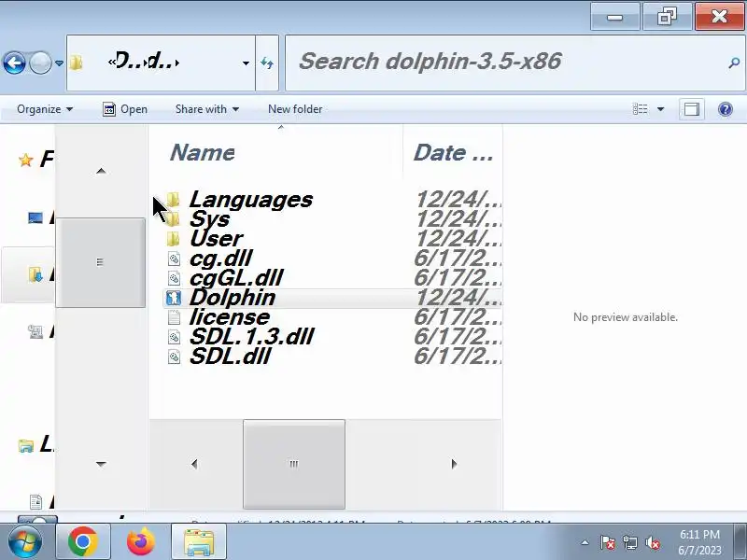The width and height of the screenshot is (747, 560).
Task: Open the view options dropdown arrow
Action: [661, 109]
